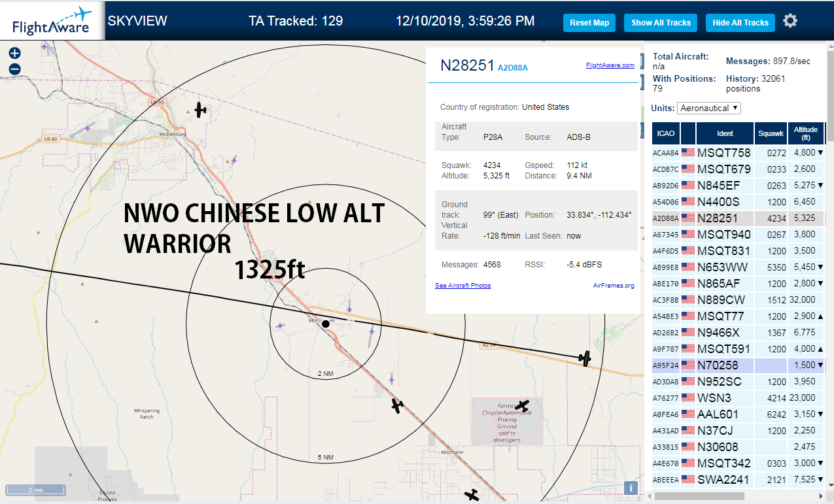Select aircraft row AAL601
The height and width of the screenshot is (504, 834).
click(738, 414)
